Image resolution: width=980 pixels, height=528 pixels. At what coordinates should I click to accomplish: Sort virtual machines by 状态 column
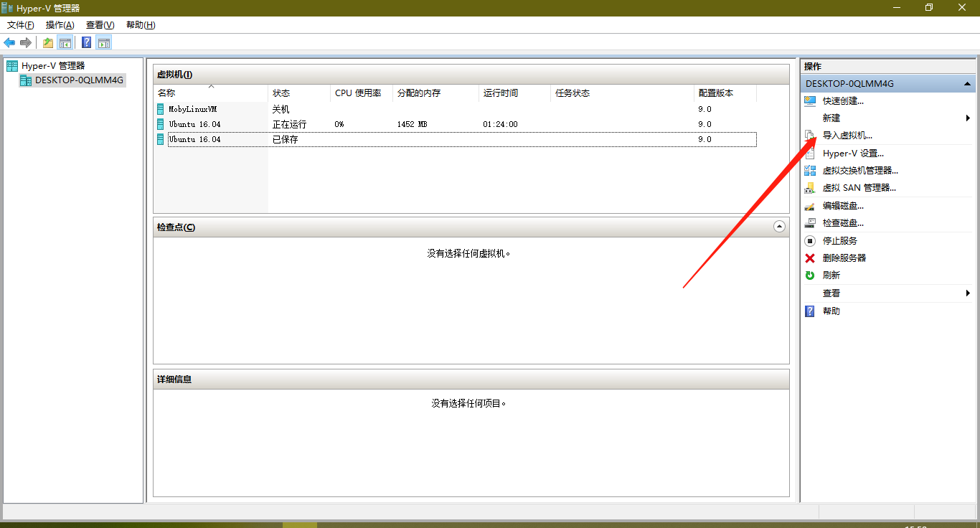[x=299, y=93]
